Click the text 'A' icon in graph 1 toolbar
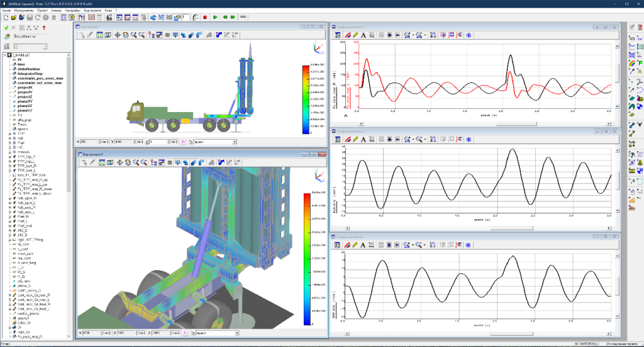The height and width of the screenshot is (347, 644). click(x=363, y=35)
